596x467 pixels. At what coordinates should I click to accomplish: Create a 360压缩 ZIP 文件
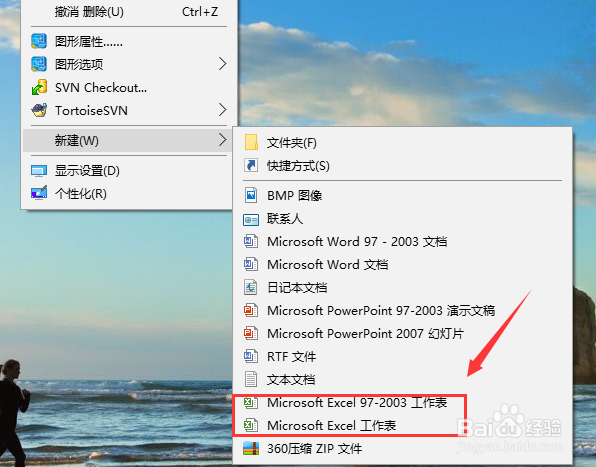tap(403, 448)
